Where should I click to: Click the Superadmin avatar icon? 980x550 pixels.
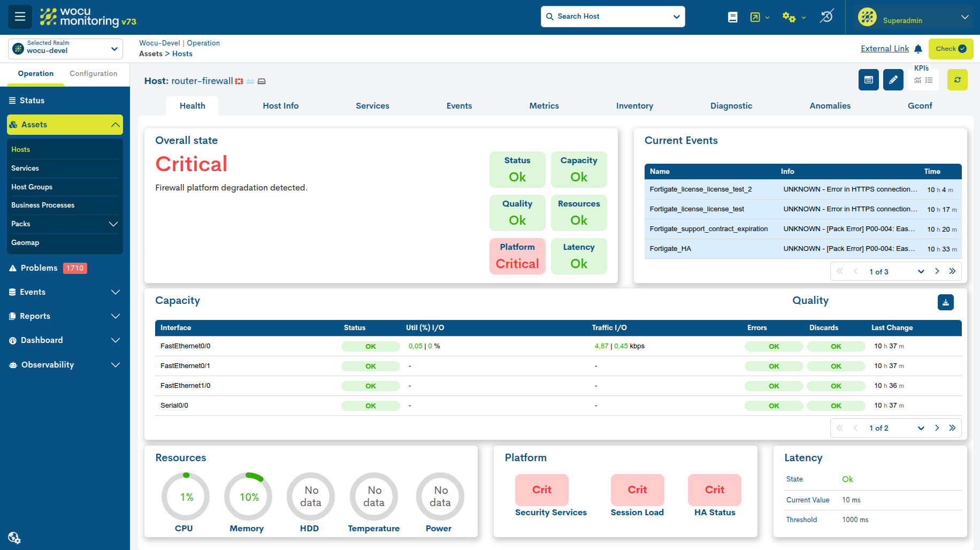[867, 17]
